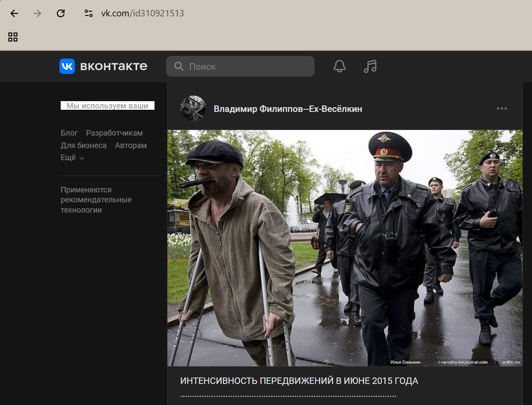This screenshot has height=405, width=532.
Task: Open the notifications bell
Action: pyautogui.click(x=339, y=66)
